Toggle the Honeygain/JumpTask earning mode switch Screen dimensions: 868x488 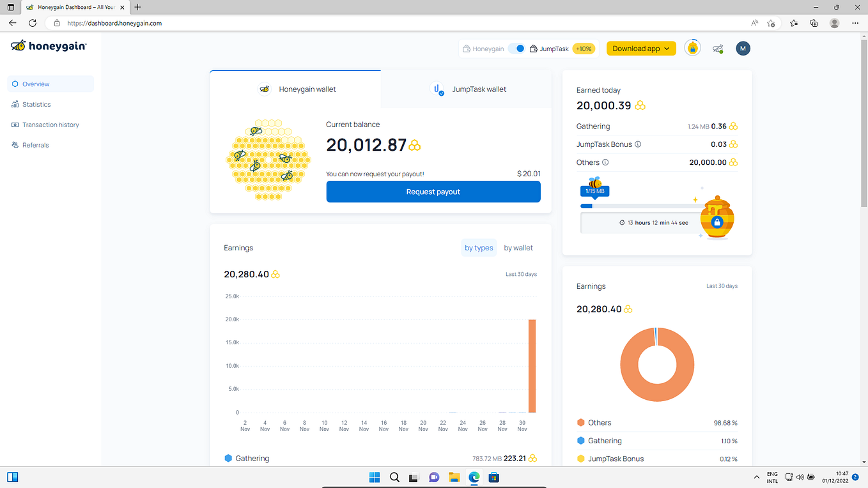point(518,49)
